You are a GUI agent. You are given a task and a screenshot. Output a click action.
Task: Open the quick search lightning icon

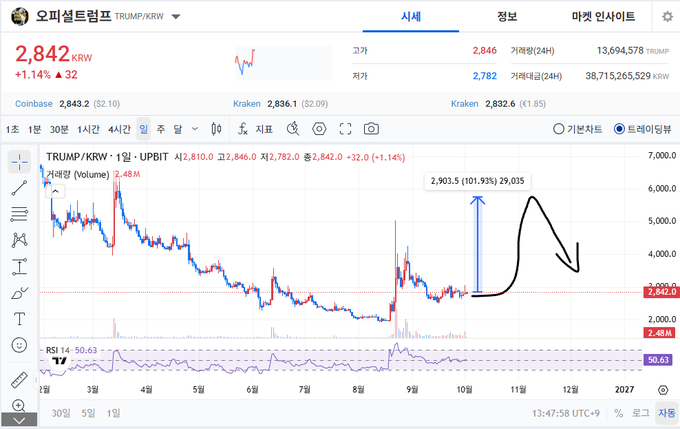tap(293, 129)
